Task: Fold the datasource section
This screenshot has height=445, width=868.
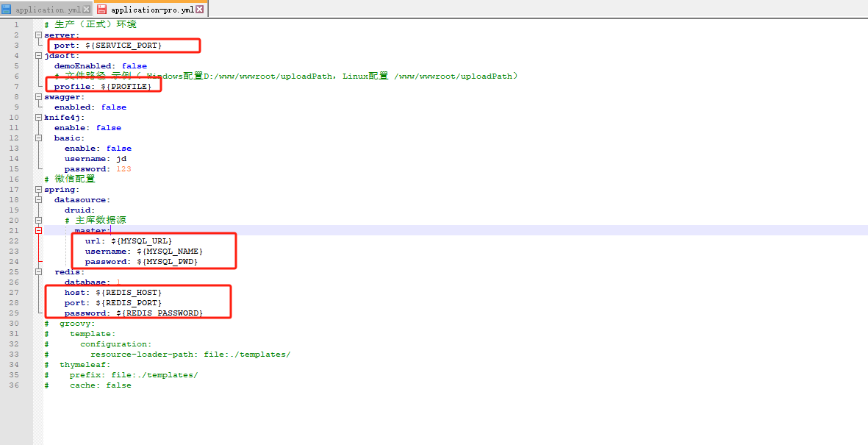Action: pos(38,200)
